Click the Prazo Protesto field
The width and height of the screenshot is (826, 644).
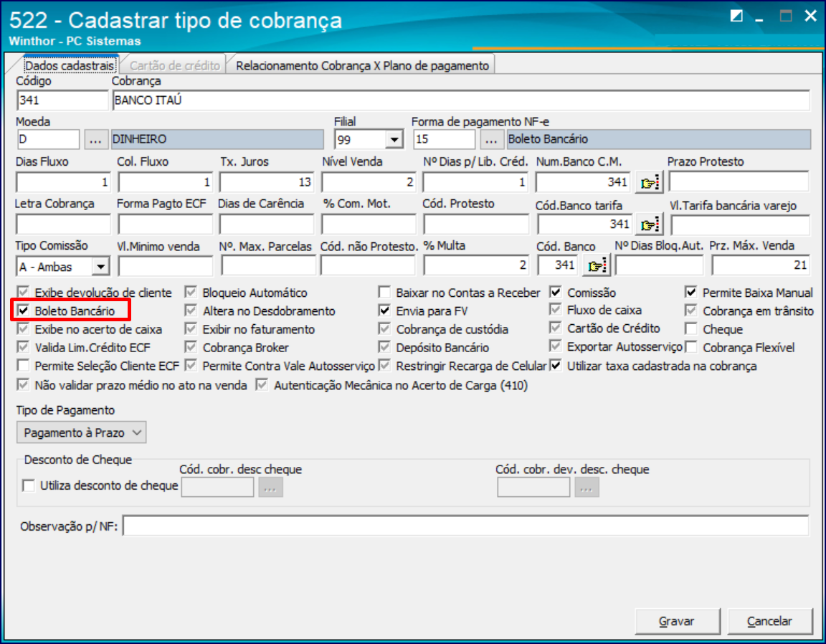point(739,182)
